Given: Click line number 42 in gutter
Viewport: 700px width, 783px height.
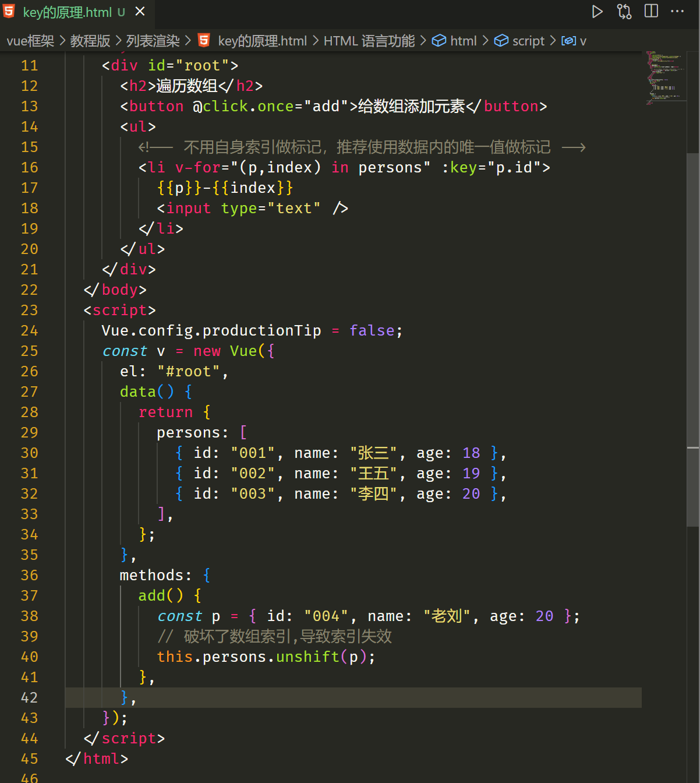Looking at the screenshot, I should coord(29,697).
